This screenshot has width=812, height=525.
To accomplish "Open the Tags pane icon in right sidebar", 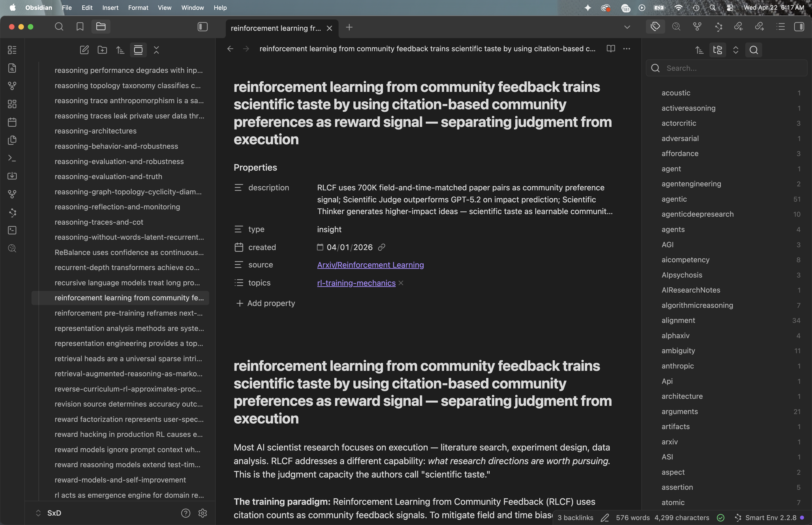I will click(655, 27).
